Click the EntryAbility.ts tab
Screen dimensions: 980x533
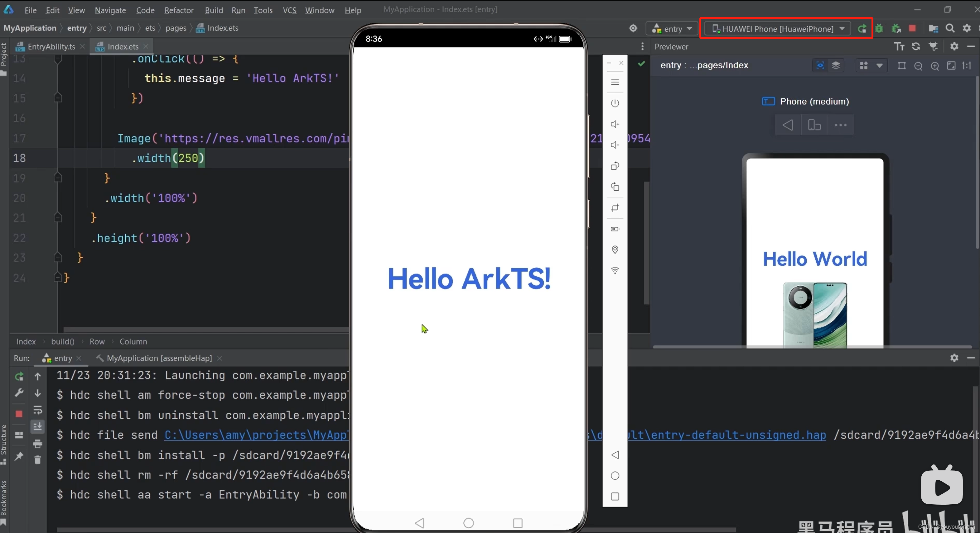[x=51, y=46]
